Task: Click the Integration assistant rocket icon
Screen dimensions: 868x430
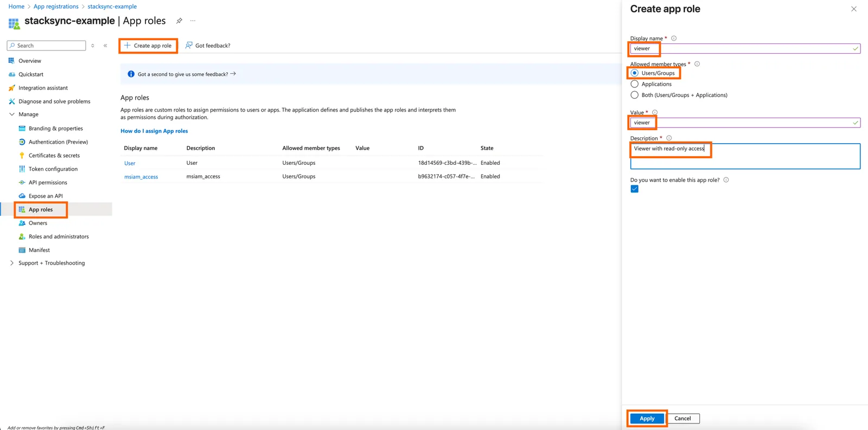Action: (x=11, y=88)
